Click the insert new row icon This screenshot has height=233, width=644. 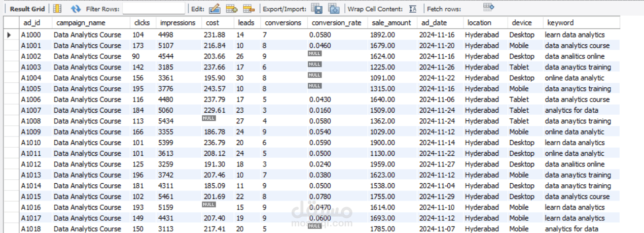point(232,9)
